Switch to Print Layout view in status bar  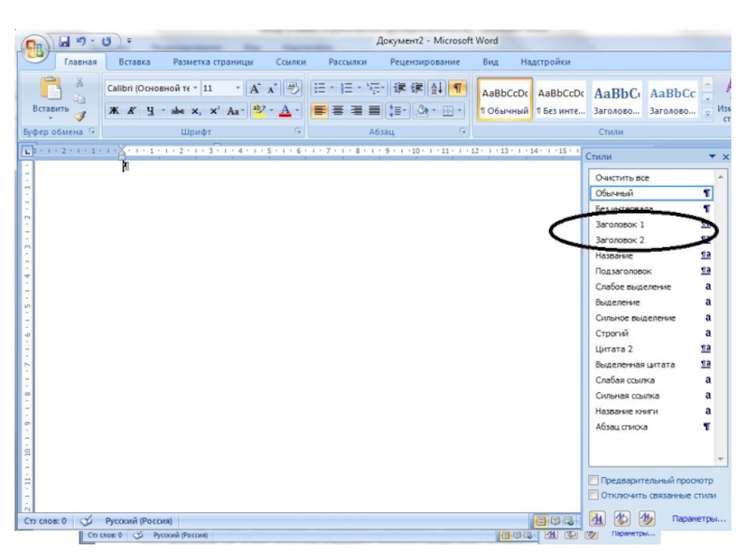coord(541,519)
